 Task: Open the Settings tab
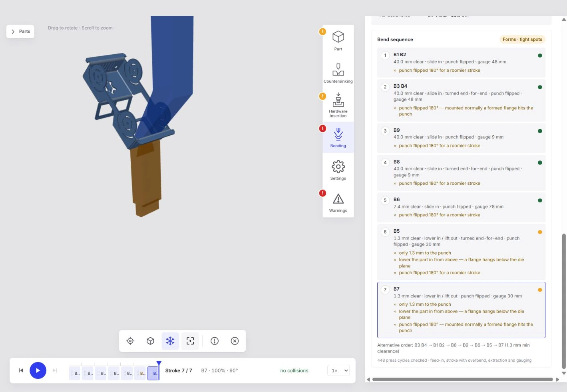(x=338, y=170)
